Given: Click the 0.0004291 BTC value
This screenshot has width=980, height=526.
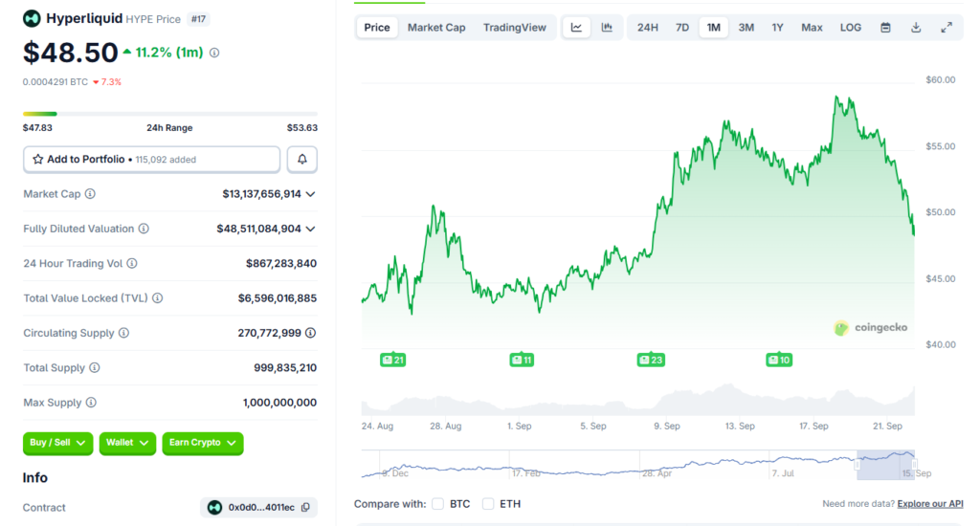Looking at the screenshot, I should pyautogui.click(x=55, y=82).
